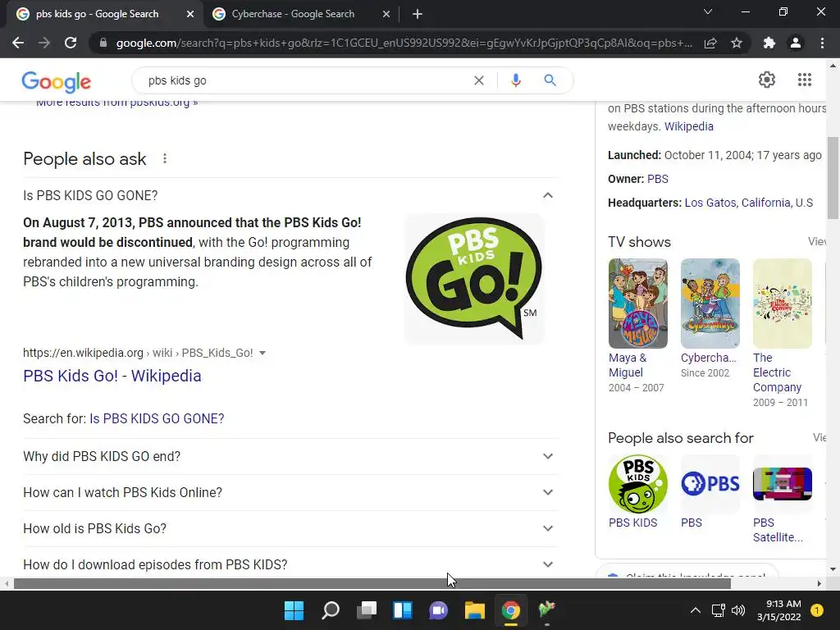
Task: Open the clock and date panel
Action: pyautogui.click(x=779, y=610)
